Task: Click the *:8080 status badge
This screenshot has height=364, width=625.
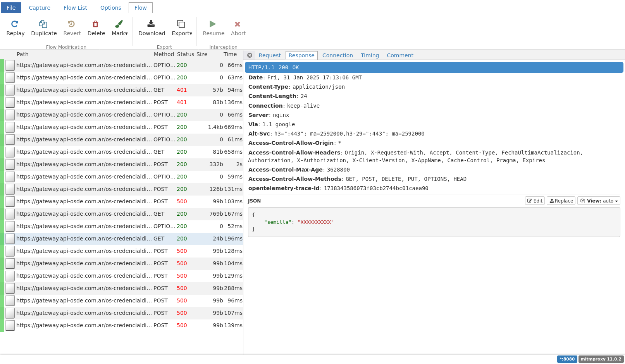Action: pyautogui.click(x=567, y=359)
